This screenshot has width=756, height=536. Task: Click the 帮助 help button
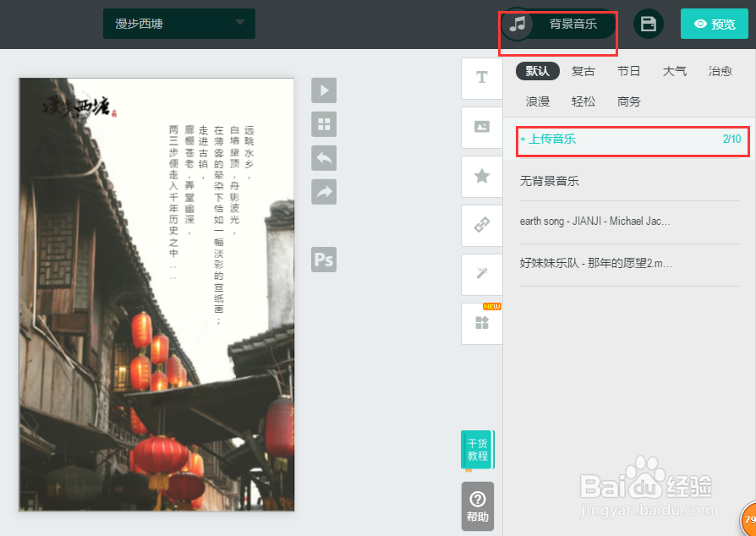point(477,506)
